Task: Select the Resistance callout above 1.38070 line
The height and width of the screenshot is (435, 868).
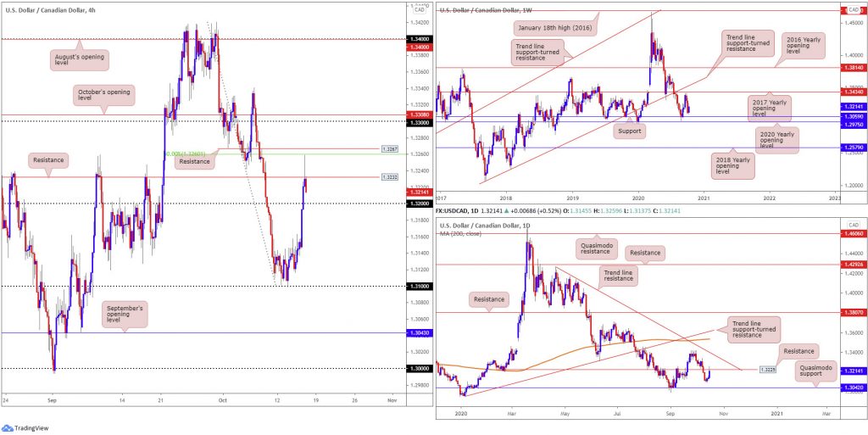Action: click(x=489, y=299)
